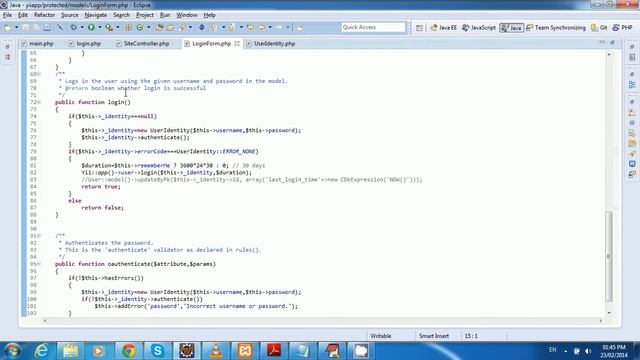This screenshot has width=640, height=360.
Task: Switch to the login.php editor tab
Action: (x=85, y=44)
